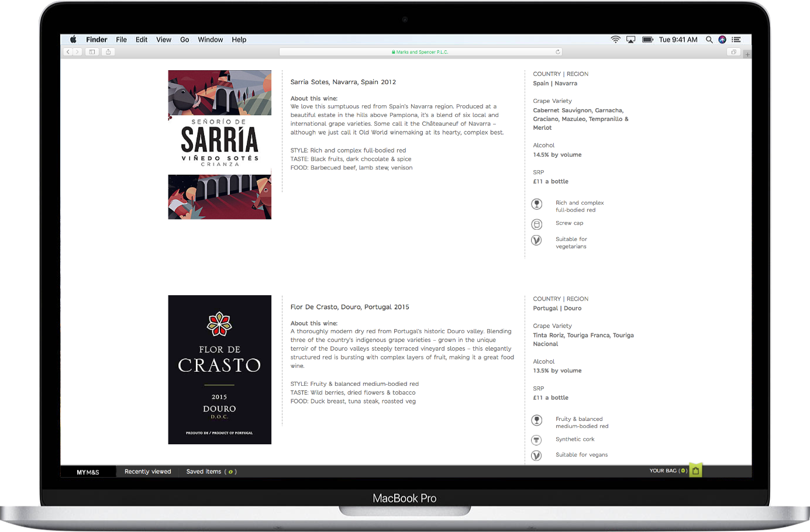Open the View menu

164,40
